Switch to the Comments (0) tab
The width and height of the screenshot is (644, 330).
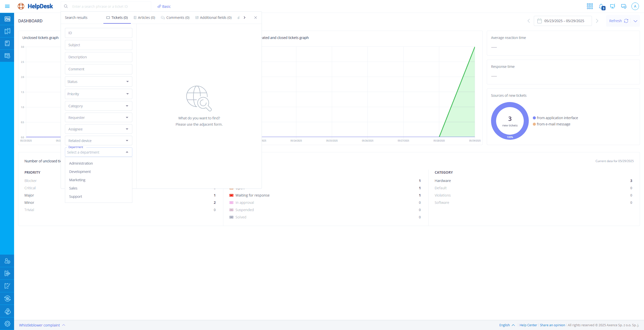[175, 18]
